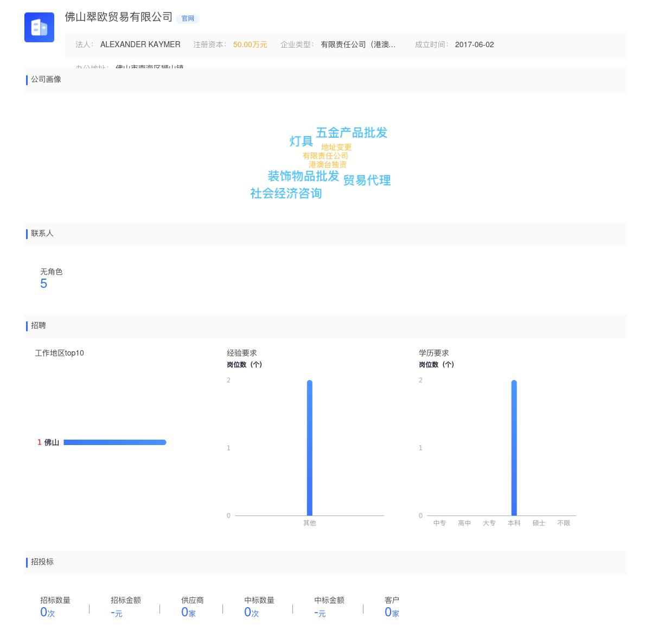Image resolution: width=651 pixels, height=644 pixels.
Task: Click the 供应商 label
Action: click(193, 600)
